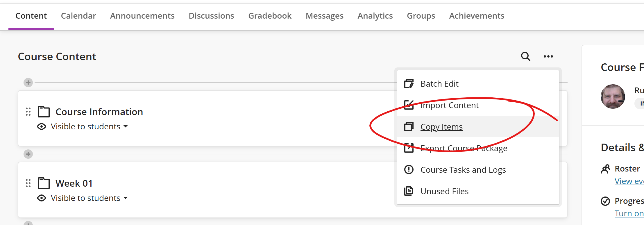This screenshot has height=225, width=644.
Task: Click the three-dot more options icon
Action: tap(548, 56)
